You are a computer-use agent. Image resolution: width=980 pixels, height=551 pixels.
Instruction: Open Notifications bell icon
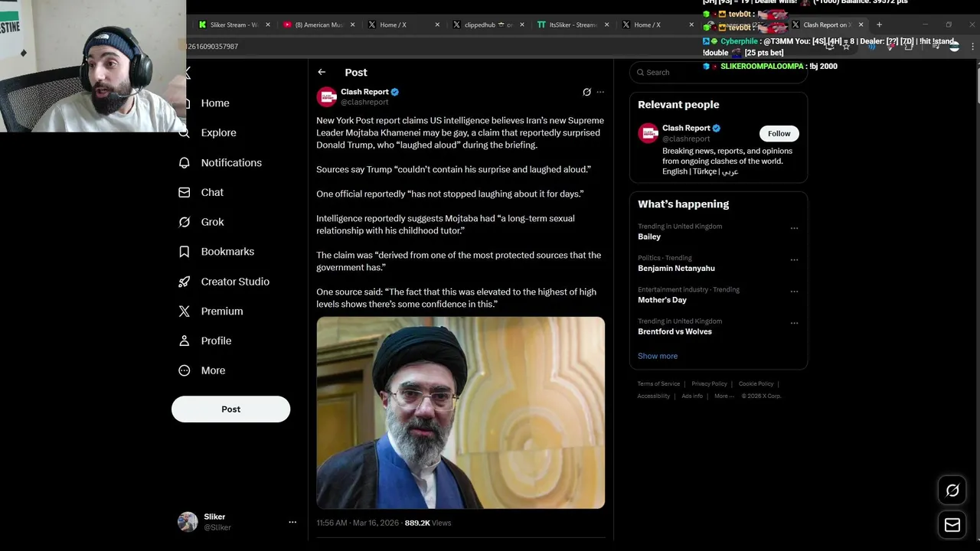click(x=185, y=162)
